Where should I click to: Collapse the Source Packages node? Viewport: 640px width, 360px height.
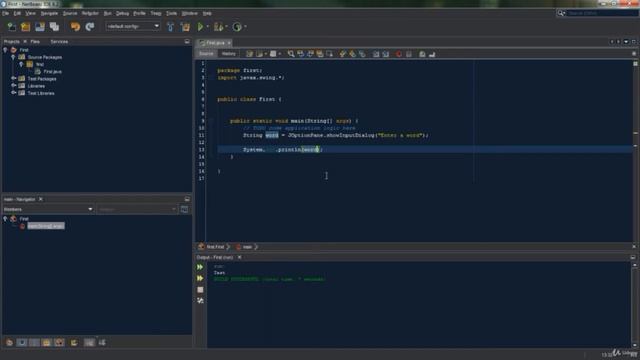(13, 57)
